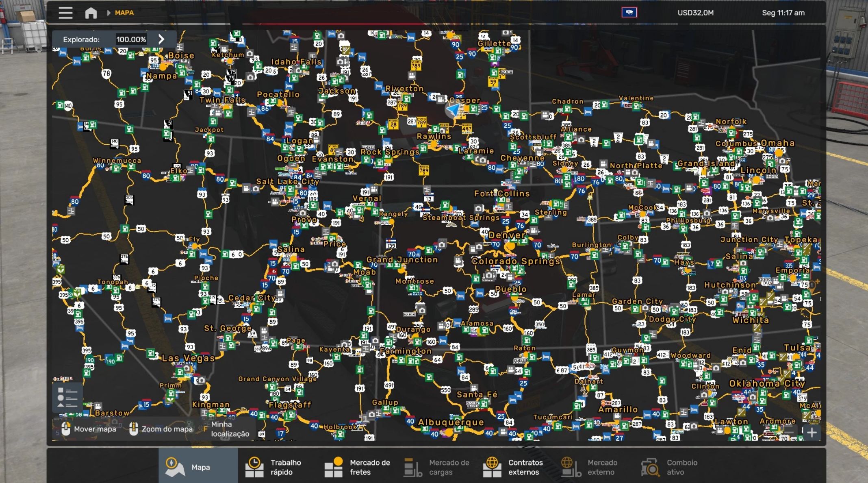Click the Denver city label on map

point(506,235)
